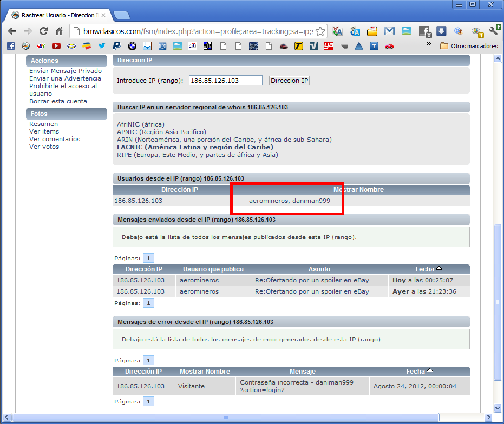504x424 pixels.
Task: Click Prohibirle el acceso al usuario
Action: [63, 90]
